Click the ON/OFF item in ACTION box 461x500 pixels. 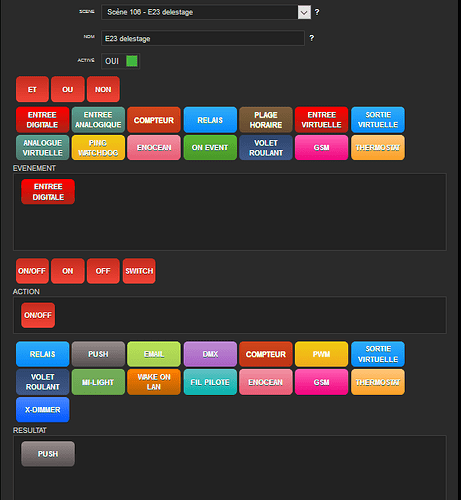coord(38,315)
